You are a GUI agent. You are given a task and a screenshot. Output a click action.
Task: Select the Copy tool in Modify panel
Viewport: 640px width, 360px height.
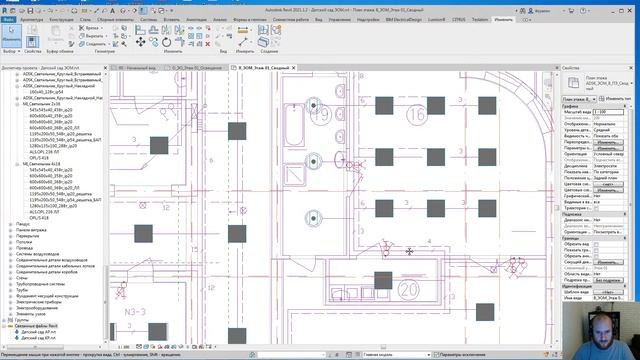(153, 42)
